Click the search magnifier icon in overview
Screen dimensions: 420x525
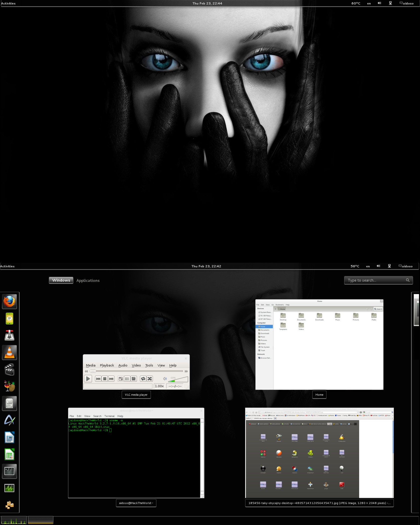(x=408, y=280)
